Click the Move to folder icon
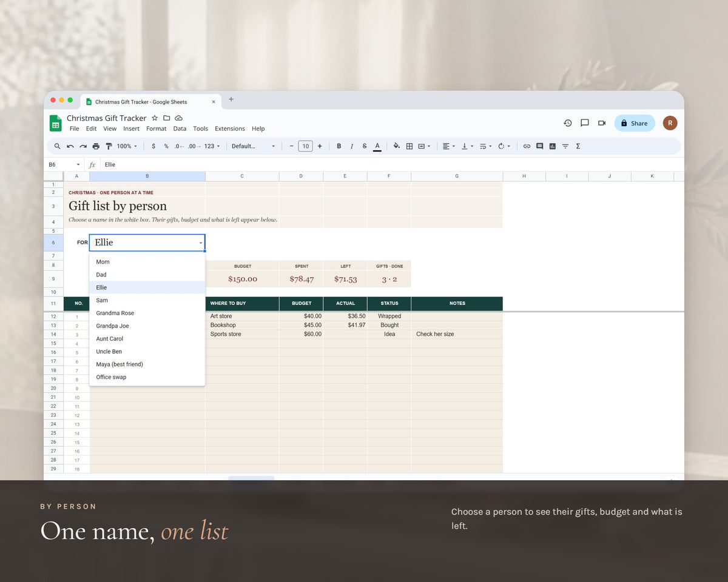The width and height of the screenshot is (728, 582). click(167, 118)
